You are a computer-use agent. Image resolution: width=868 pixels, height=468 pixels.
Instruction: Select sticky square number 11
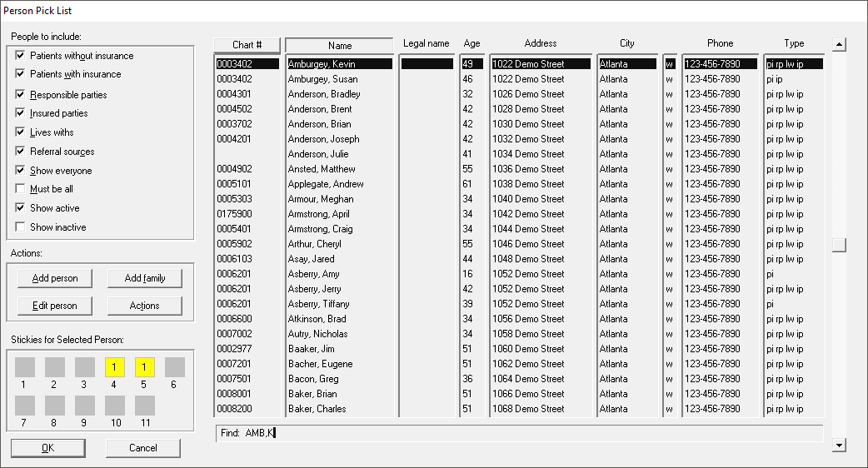[x=144, y=406]
